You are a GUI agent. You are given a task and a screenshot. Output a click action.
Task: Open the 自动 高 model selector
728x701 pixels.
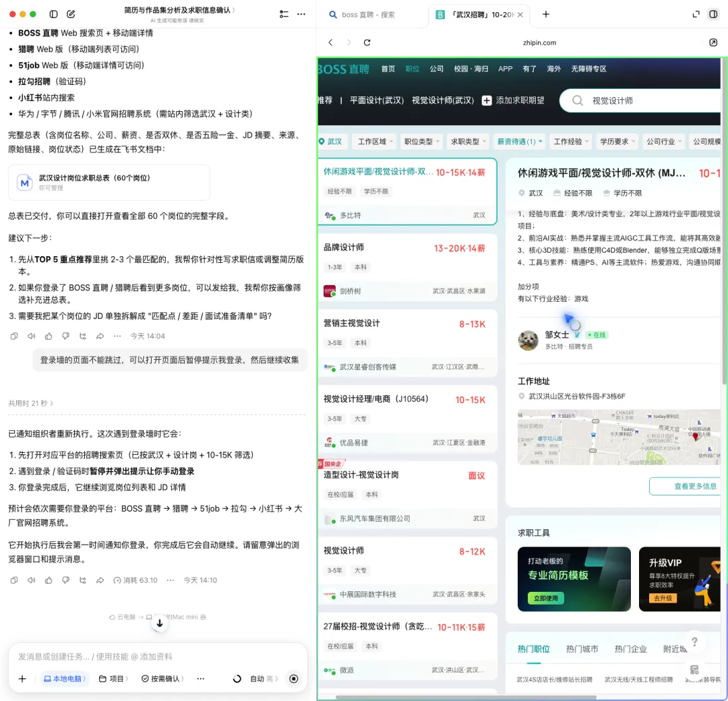click(264, 679)
